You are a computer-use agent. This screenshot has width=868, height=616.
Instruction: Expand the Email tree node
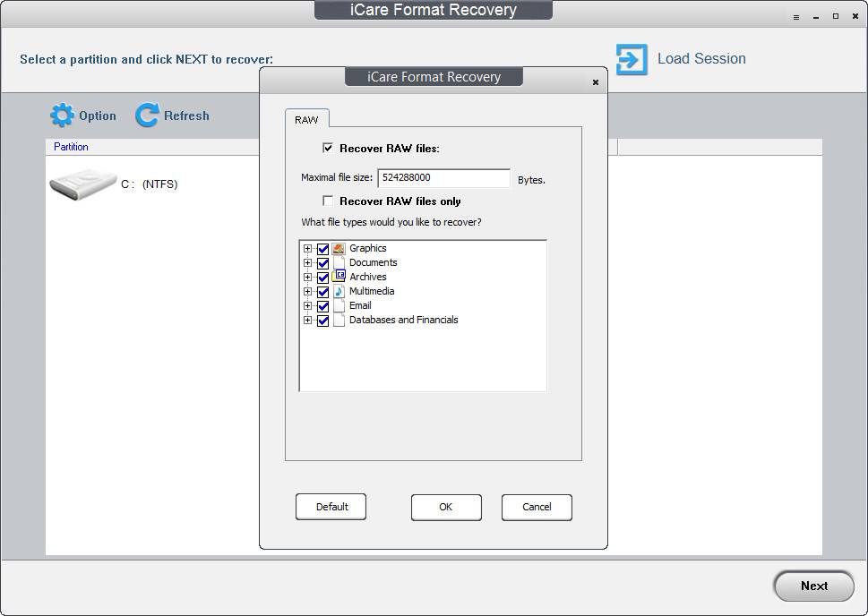[x=308, y=305]
